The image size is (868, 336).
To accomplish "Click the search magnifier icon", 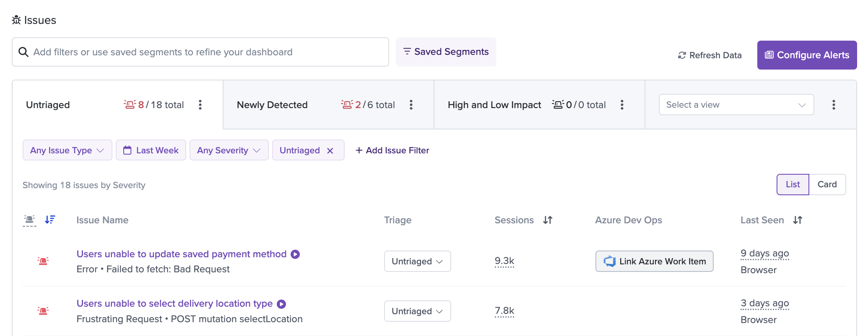I will coord(23,52).
